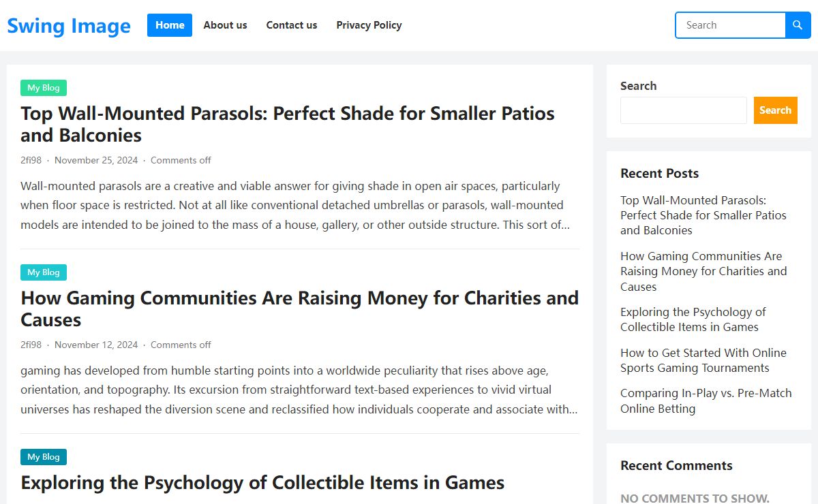This screenshot has height=504, width=818.
Task: Select the Home menu item
Action: pyautogui.click(x=170, y=25)
